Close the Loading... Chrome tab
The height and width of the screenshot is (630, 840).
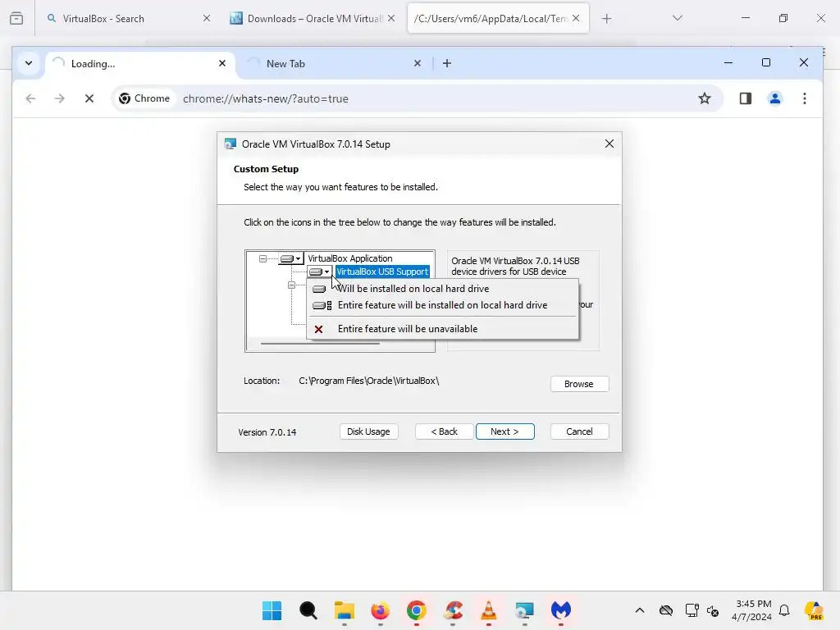[x=222, y=63]
